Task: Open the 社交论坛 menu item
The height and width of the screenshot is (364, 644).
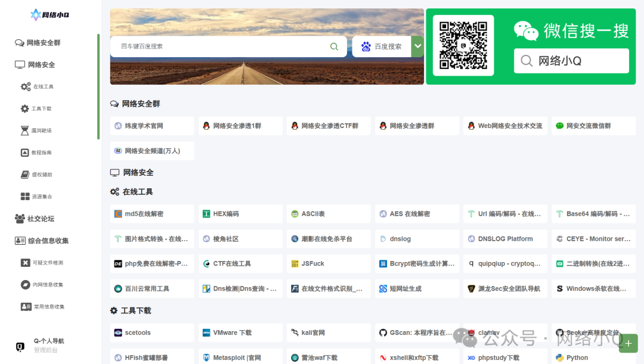Action: pos(35,219)
